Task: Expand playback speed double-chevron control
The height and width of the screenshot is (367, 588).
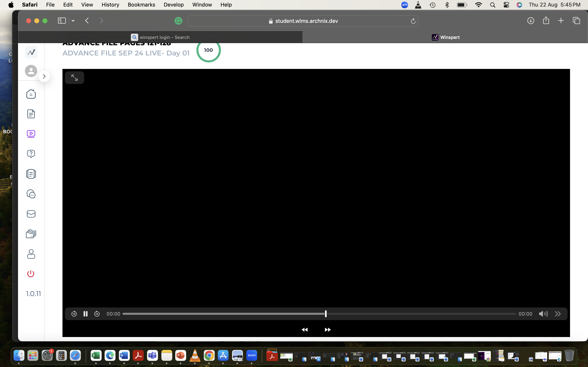Action: click(558, 314)
